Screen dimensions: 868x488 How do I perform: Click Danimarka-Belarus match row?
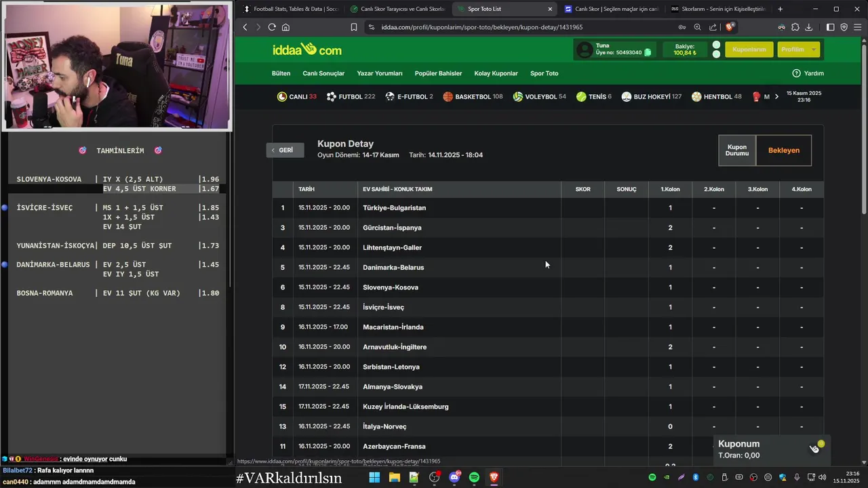point(548,267)
